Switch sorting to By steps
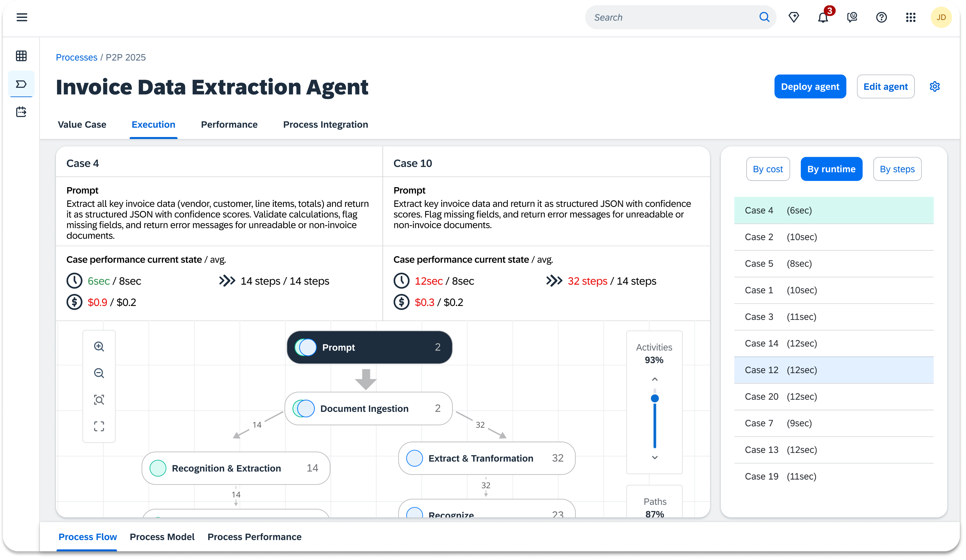This screenshot has width=966, height=560. click(897, 169)
